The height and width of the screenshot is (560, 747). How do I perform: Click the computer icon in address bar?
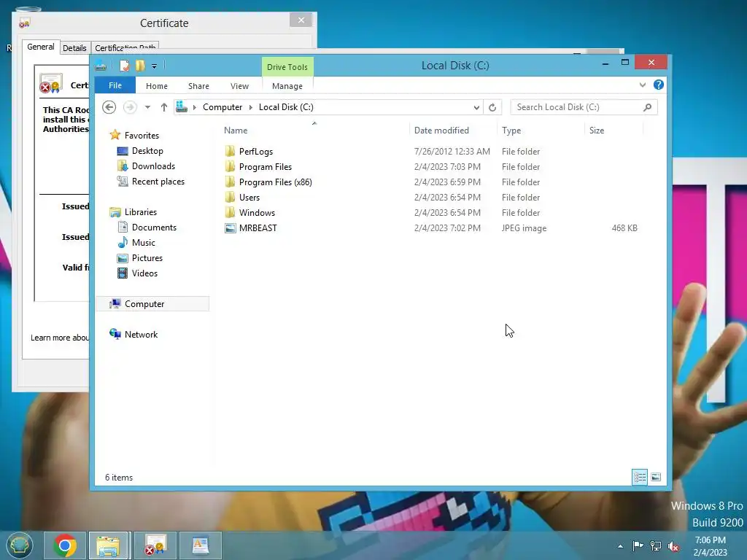tap(182, 107)
